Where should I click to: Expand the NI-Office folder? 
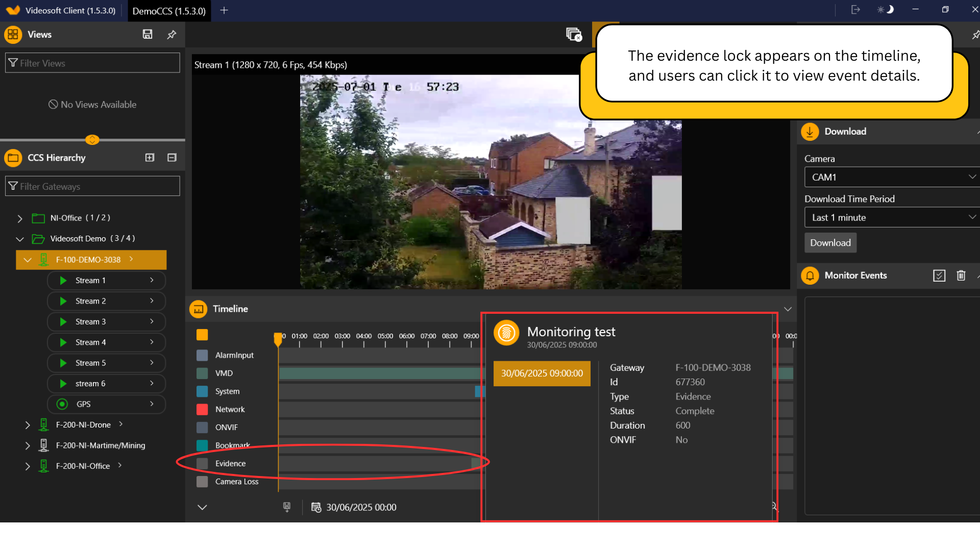click(x=20, y=218)
